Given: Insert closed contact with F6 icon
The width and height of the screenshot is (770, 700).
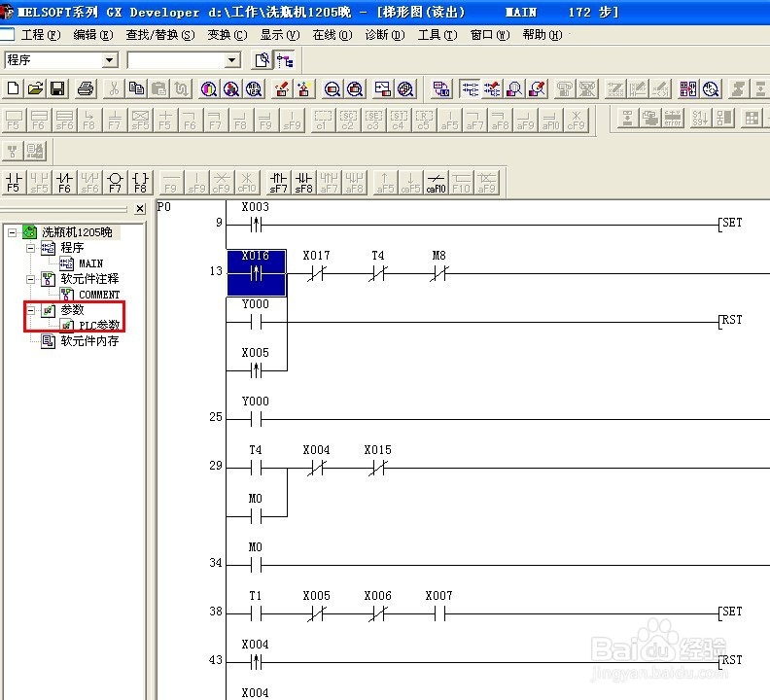Looking at the screenshot, I should pos(64,182).
